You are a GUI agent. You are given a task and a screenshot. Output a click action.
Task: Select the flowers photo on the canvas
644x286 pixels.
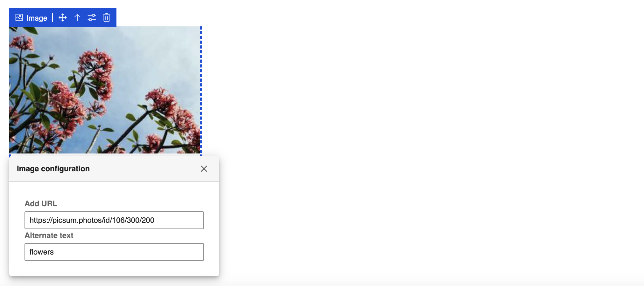click(105, 90)
